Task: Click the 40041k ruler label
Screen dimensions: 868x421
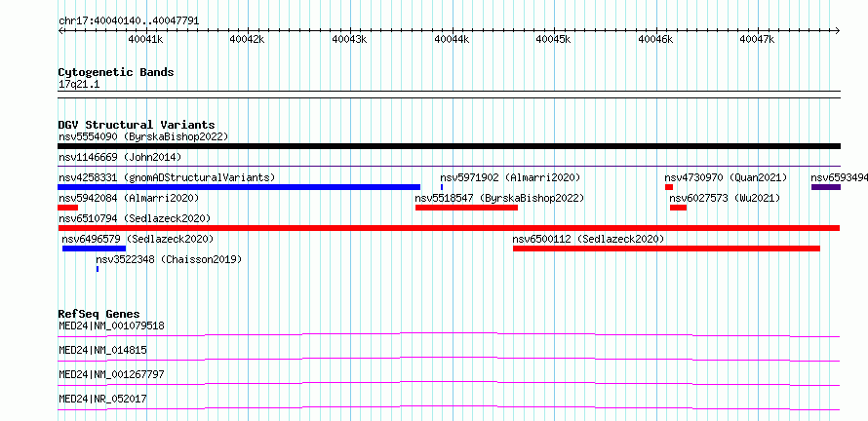Action: click(145, 39)
